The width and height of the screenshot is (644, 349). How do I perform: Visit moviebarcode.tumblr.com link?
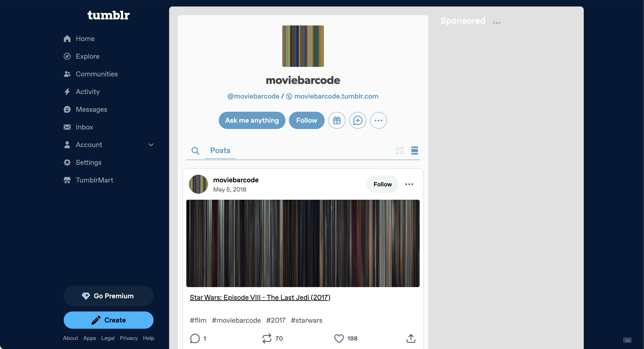[x=336, y=96]
